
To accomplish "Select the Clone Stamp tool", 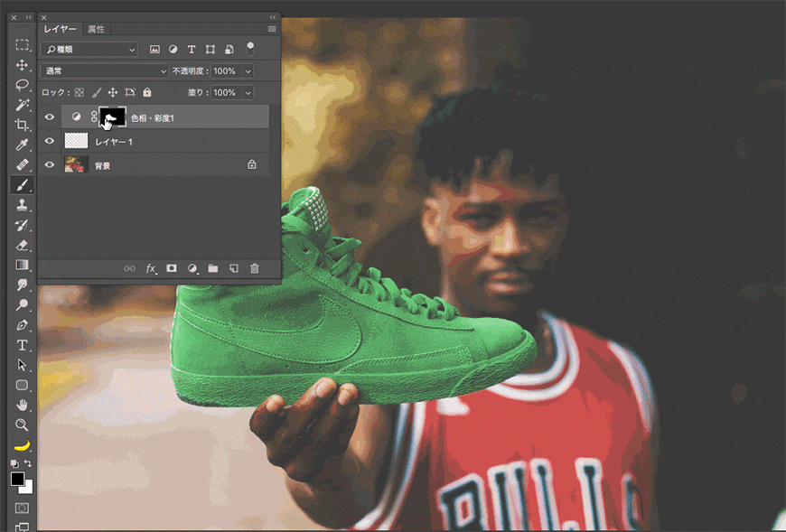I will [22, 205].
